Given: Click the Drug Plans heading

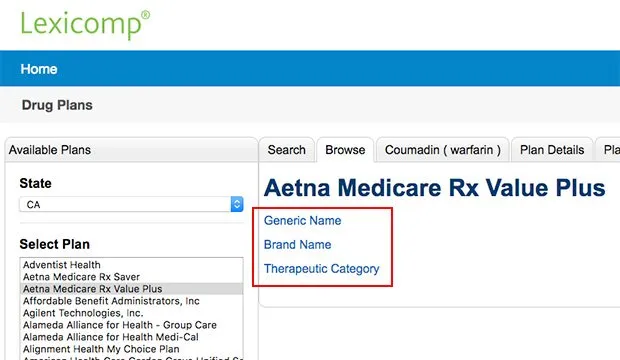Looking at the screenshot, I should point(57,105).
